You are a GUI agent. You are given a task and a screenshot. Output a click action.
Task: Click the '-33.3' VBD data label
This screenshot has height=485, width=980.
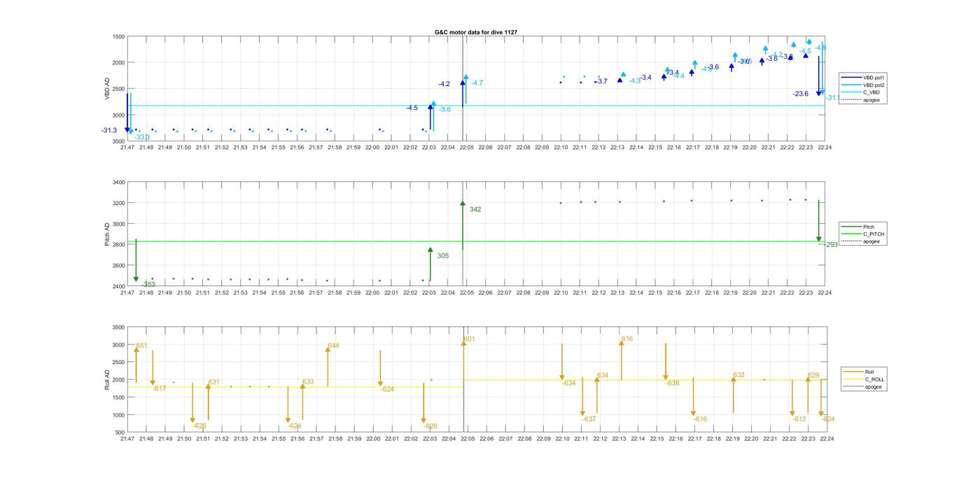tap(142, 137)
